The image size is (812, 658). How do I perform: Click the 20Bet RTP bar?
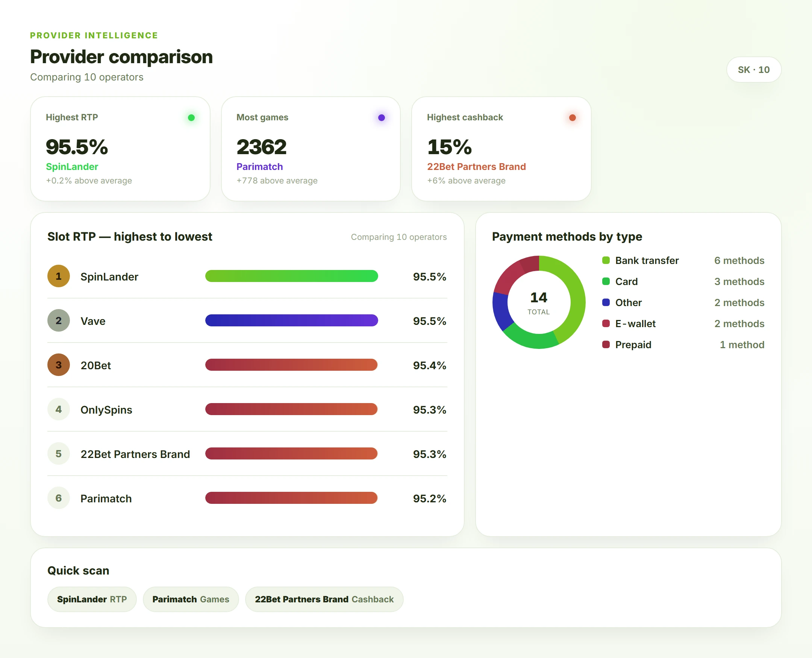coord(291,365)
